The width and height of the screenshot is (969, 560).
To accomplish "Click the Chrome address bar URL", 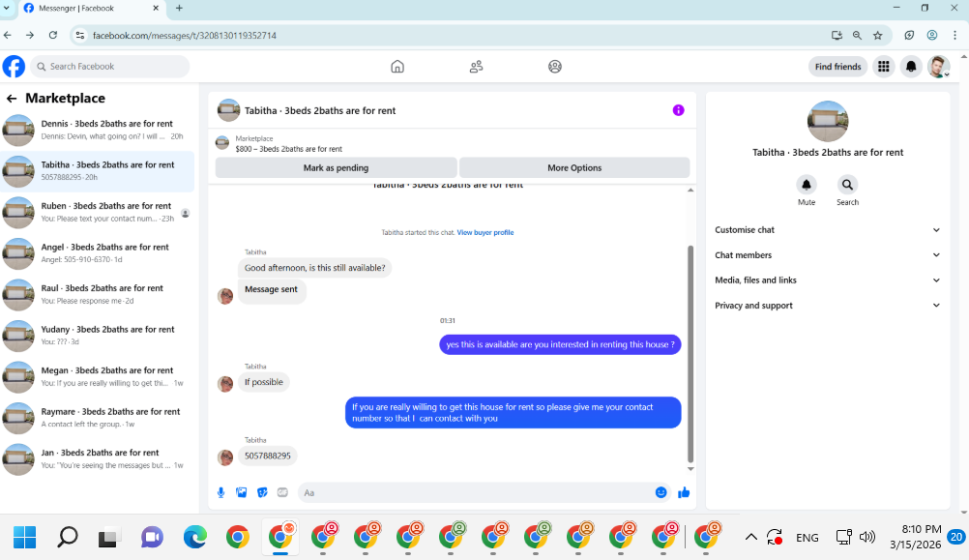I will pyautogui.click(x=184, y=35).
